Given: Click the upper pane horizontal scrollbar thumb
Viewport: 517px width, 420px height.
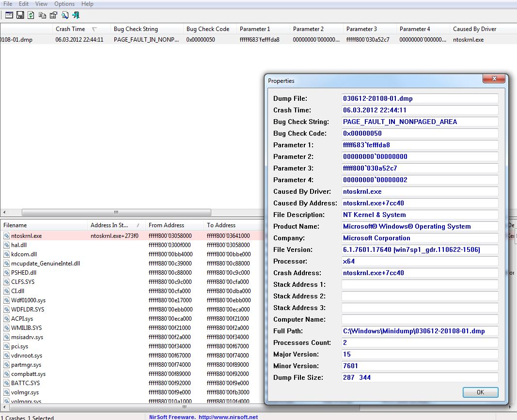Looking at the screenshot, I should point(116,212).
